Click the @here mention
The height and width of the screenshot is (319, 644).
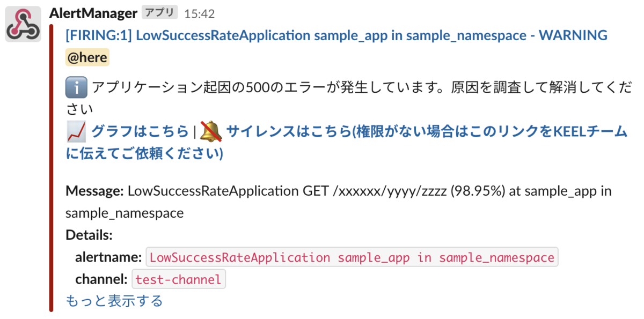pyautogui.click(x=87, y=57)
